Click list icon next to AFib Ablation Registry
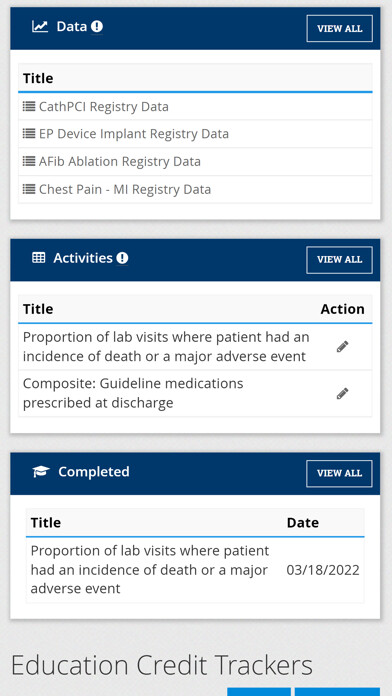This screenshot has height=696, width=392. [x=29, y=161]
